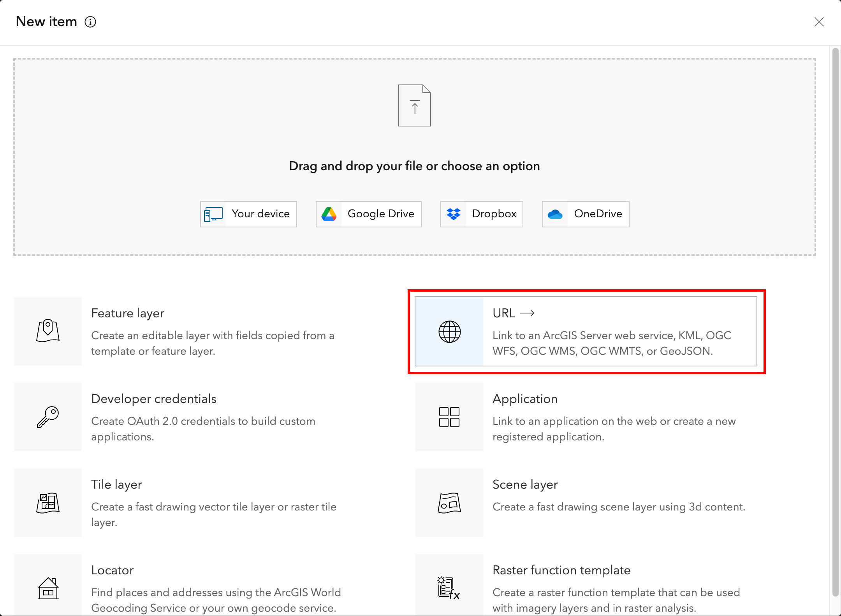The height and width of the screenshot is (616, 841).
Task: Click the file upload icon above drag area
Action: click(414, 105)
